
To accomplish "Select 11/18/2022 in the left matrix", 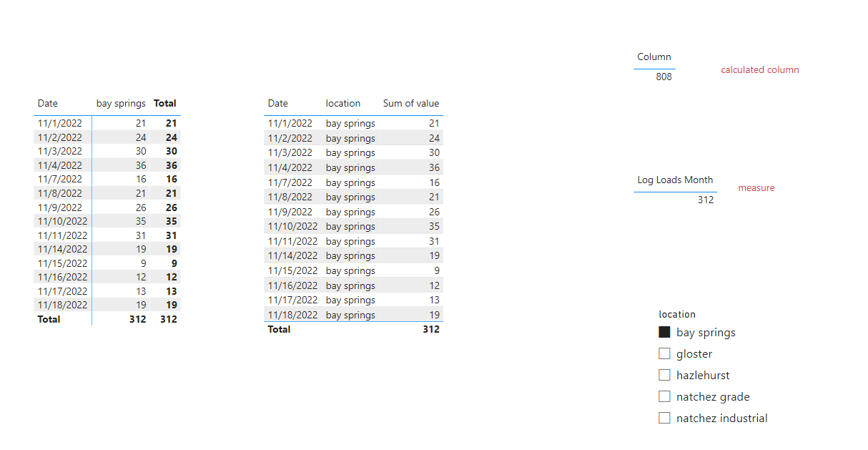I will [62, 305].
